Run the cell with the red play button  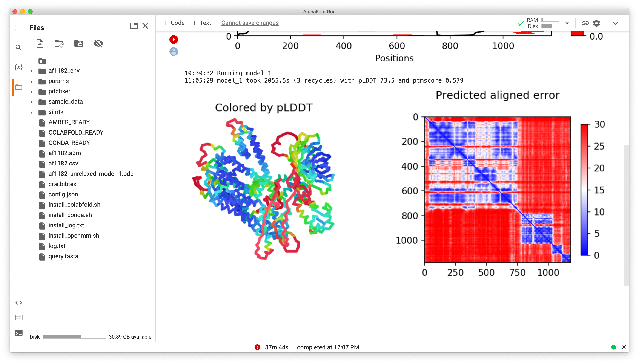pyautogui.click(x=174, y=40)
